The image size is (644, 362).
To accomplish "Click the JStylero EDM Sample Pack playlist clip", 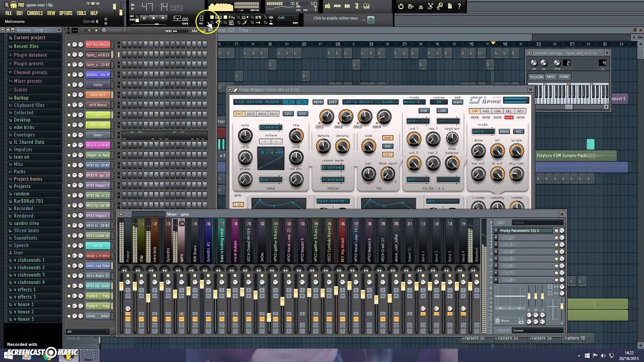I will [x=576, y=156].
